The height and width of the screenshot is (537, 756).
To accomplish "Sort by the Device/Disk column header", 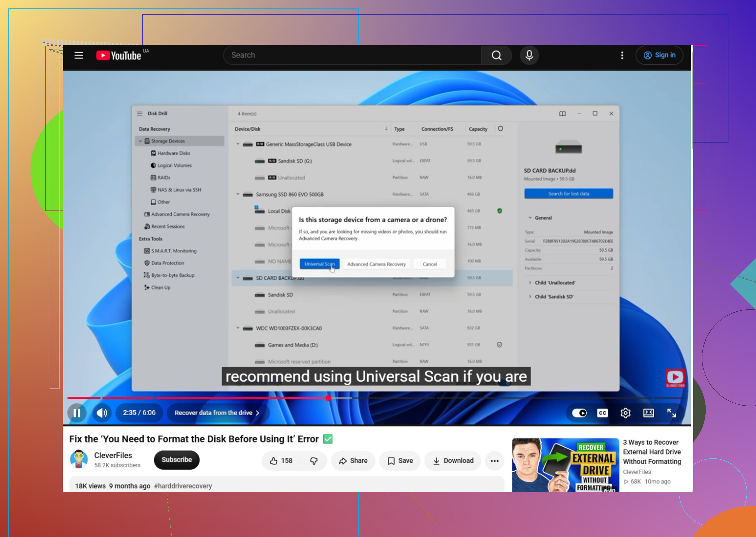I will click(248, 129).
